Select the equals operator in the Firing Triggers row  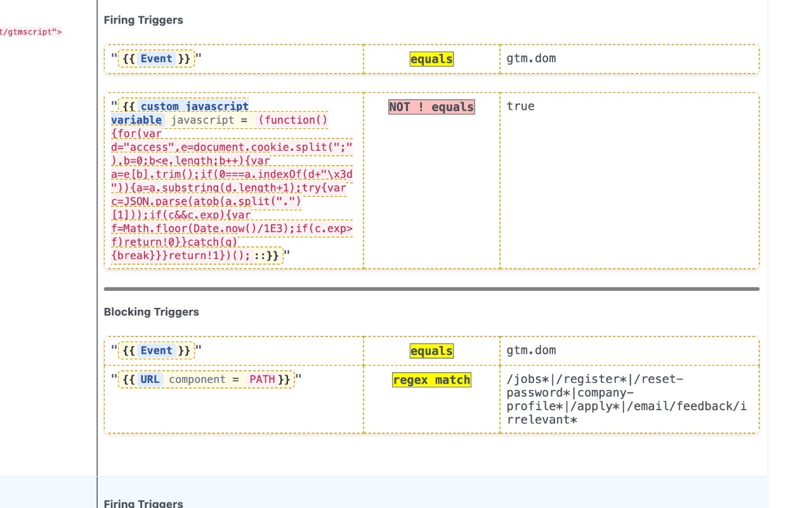[431, 59]
